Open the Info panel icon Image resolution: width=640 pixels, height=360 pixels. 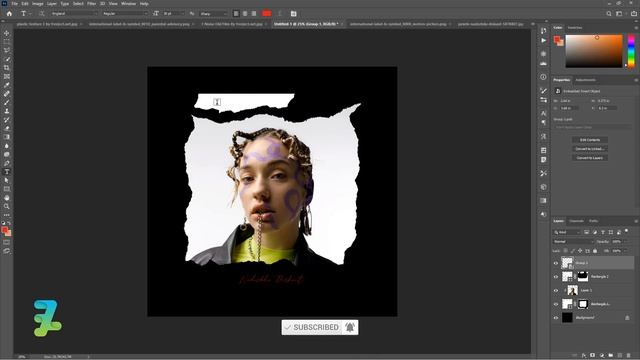(x=543, y=77)
